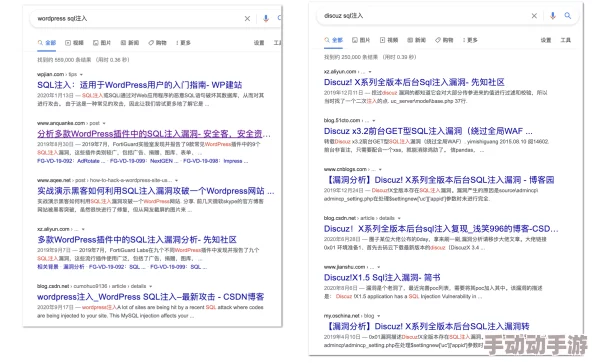
Task: Click result count text '找到约 250,000 条结果'
Action: tap(351, 57)
